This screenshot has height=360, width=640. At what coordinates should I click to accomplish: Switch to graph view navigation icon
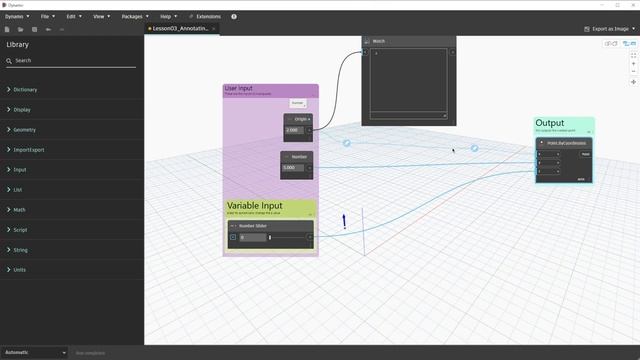point(629,43)
